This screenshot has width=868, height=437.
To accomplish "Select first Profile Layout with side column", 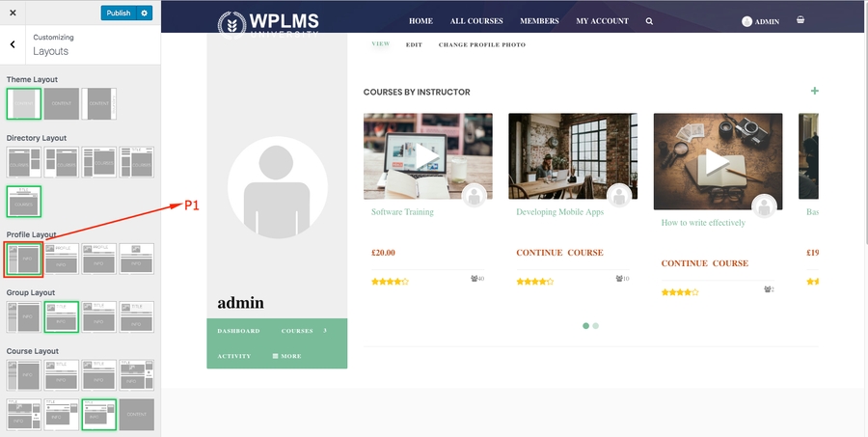I will [24, 259].
